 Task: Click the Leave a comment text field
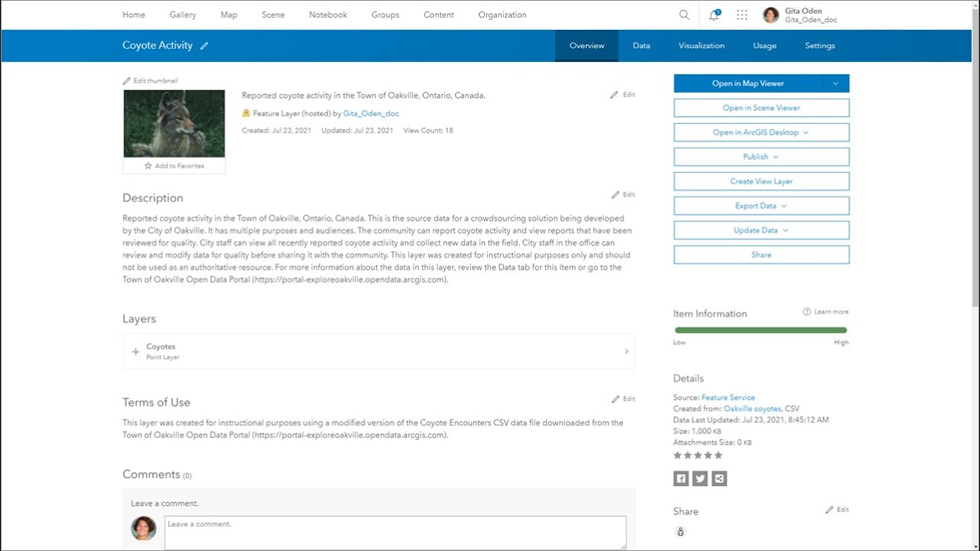pyautogui.click(x=395, y=533)
